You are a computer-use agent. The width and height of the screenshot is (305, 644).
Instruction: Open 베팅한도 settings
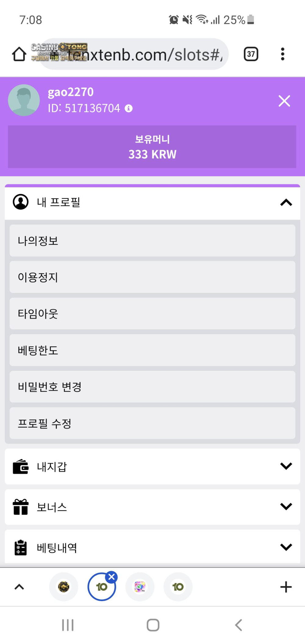(152, 350)
